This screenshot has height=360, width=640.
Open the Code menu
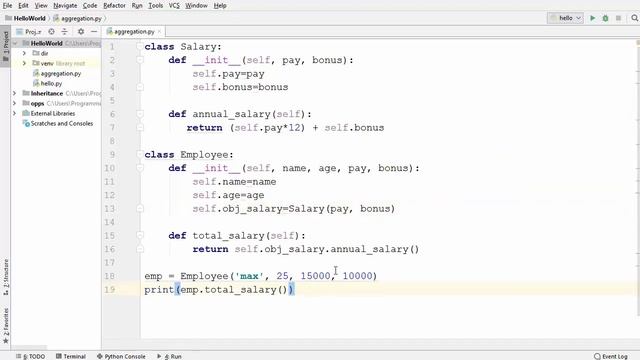[90, 6]
